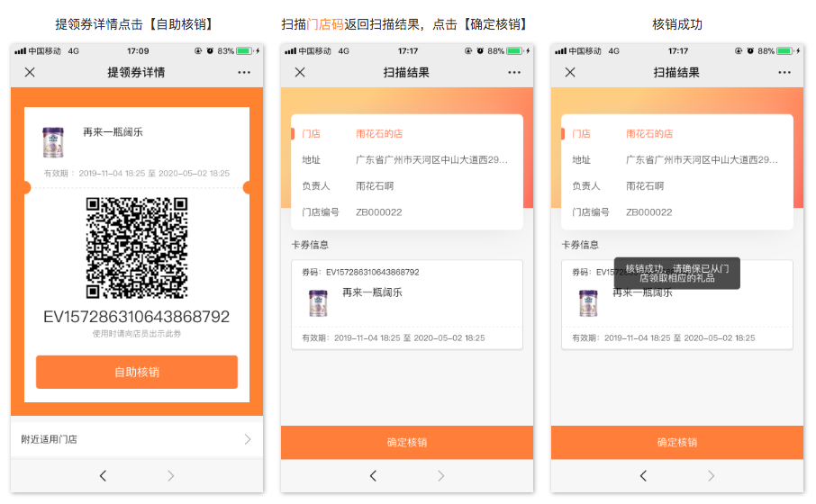
Task: Tap battery indicator 88% in middle status bar
Action: pos(509,51)
